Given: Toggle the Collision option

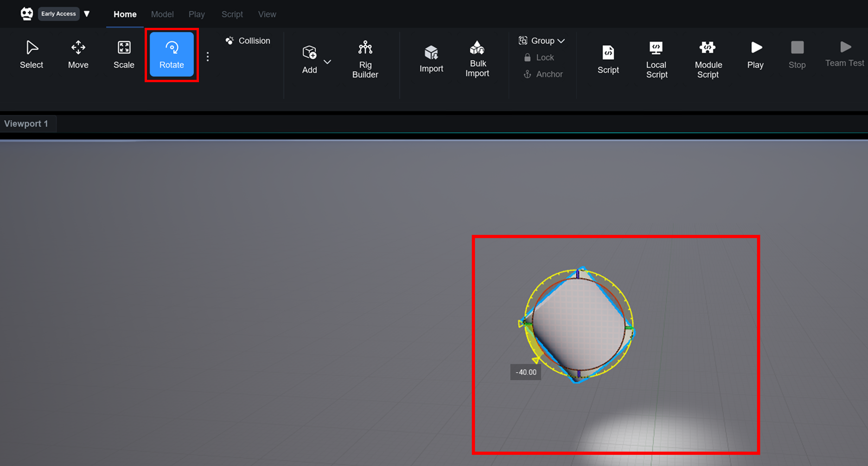Looking at the screenshot, I should tap(248, 41).
